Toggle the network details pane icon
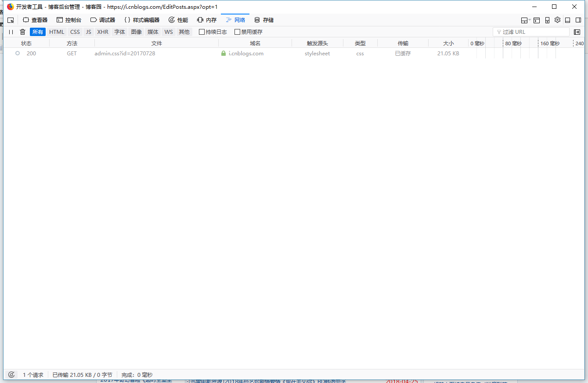Viewport: 588px width, 383px height. [577, 32]
